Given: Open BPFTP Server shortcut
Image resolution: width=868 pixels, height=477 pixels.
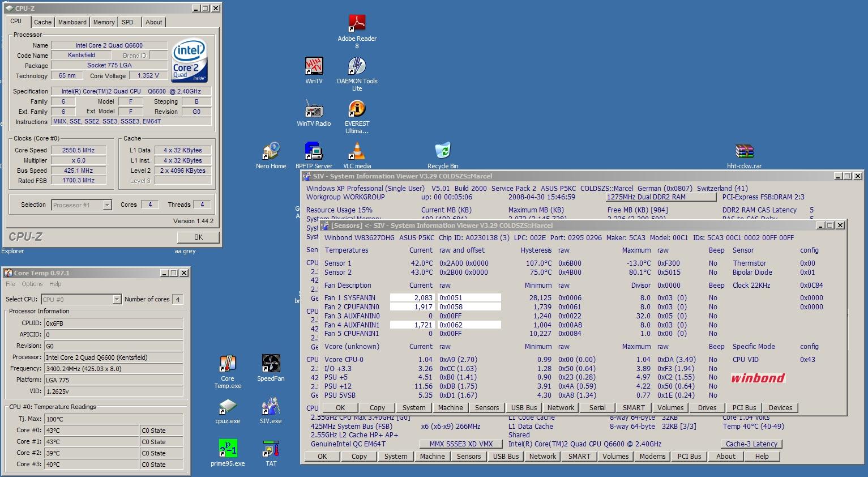Looking at the screenshot, I should (x=314, y=151).
